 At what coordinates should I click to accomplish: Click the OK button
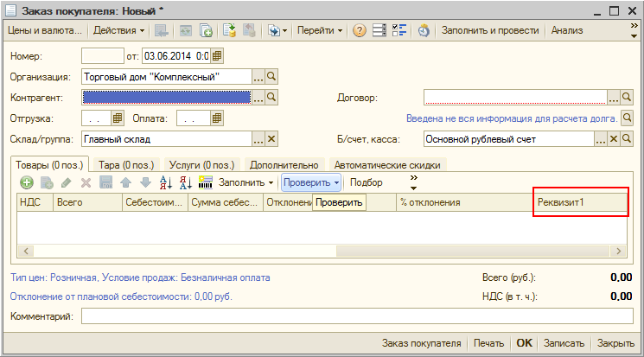[x=524, y=343]
